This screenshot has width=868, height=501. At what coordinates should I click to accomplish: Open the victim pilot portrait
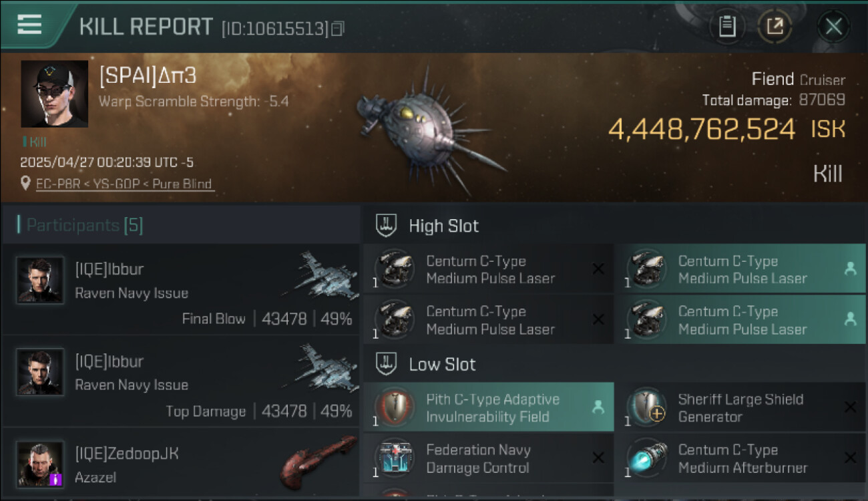(x=54, y=94)
